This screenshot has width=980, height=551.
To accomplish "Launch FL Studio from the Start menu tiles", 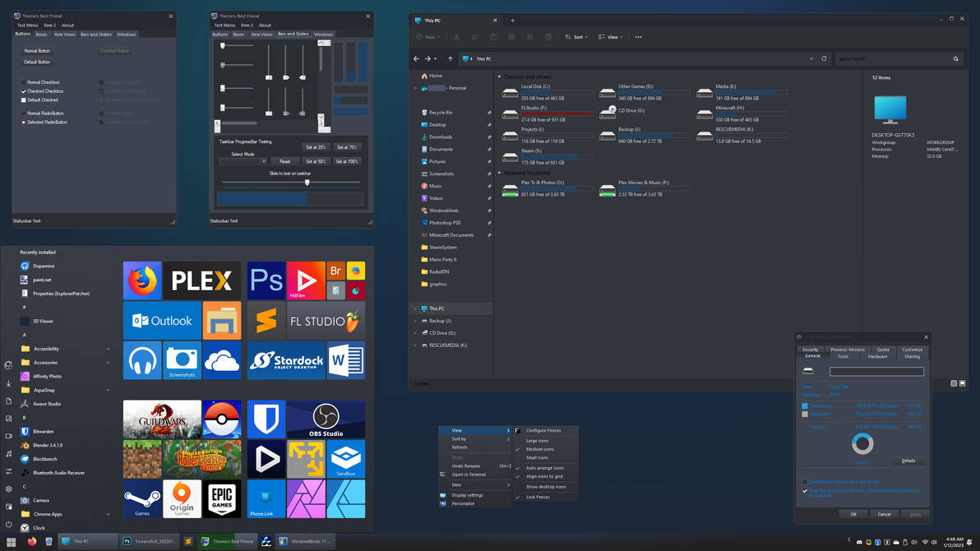I will point(326,320).
